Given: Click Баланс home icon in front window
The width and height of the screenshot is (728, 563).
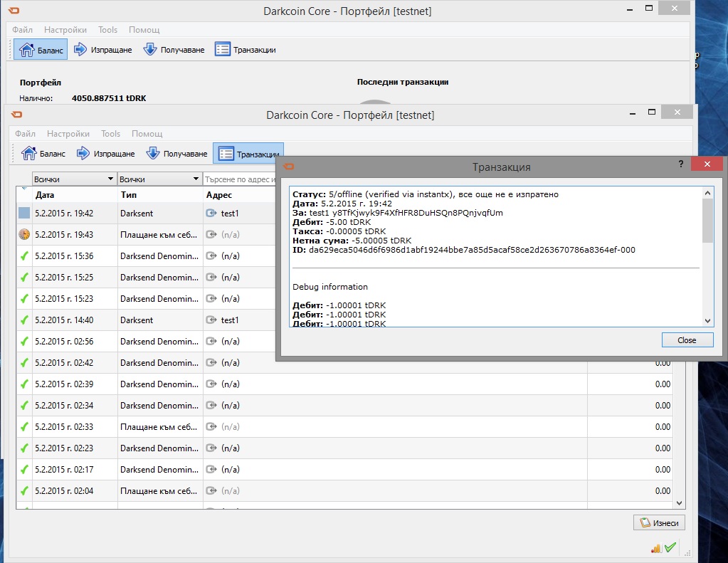Looking at the screenshot, I should click(28, 153).
